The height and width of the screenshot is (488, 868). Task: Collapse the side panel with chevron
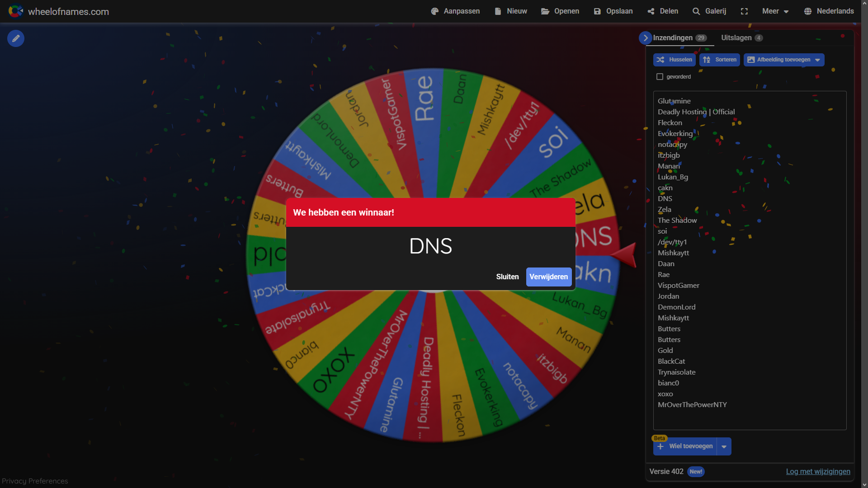pyautogui.click(x=645, y=38)
